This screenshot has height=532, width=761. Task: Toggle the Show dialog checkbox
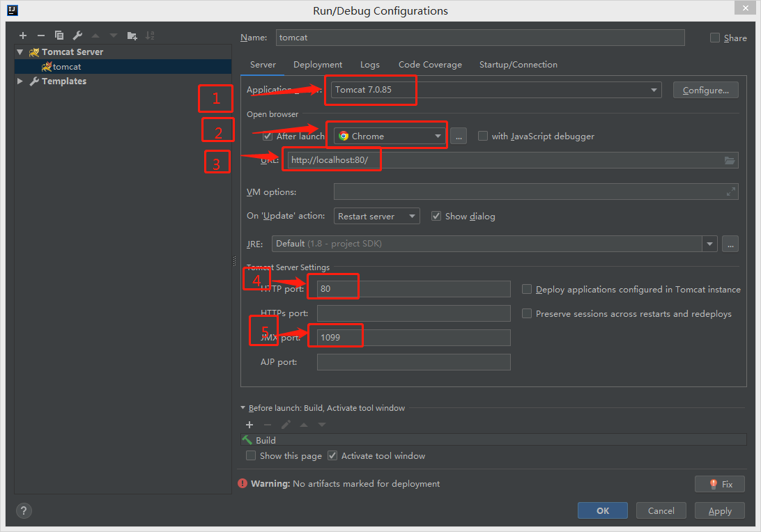coord(436,217)
